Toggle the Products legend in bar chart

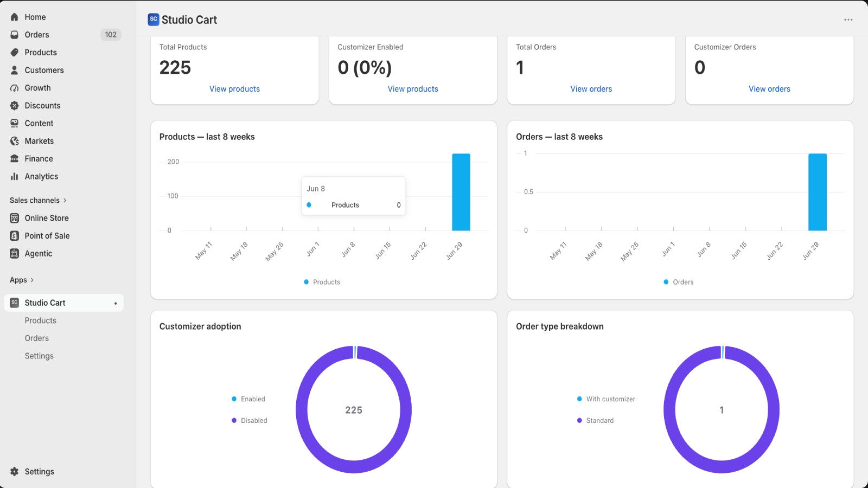(x=322, y=282)
